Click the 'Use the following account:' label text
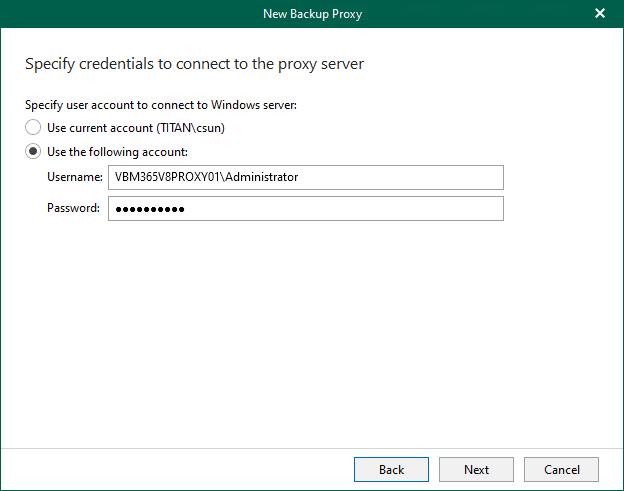The width and height of the screenshot is (624, 491). tap(117, 152)
